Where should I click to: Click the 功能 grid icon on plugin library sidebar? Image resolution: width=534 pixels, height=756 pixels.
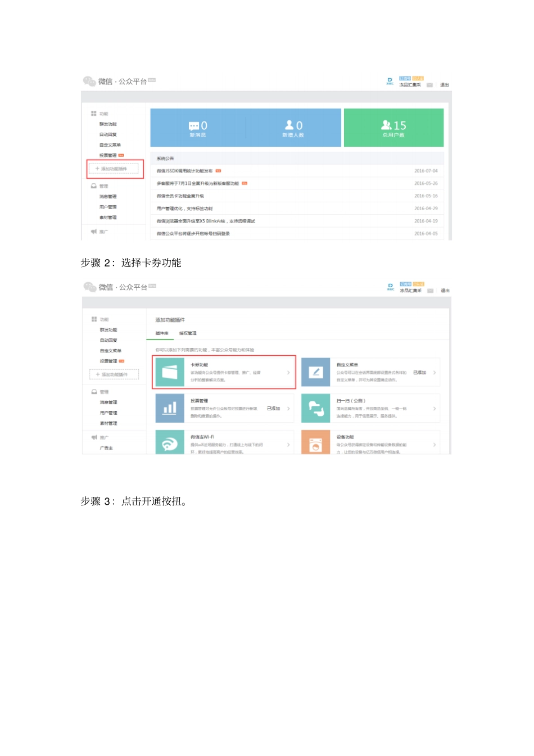[94, 319]
